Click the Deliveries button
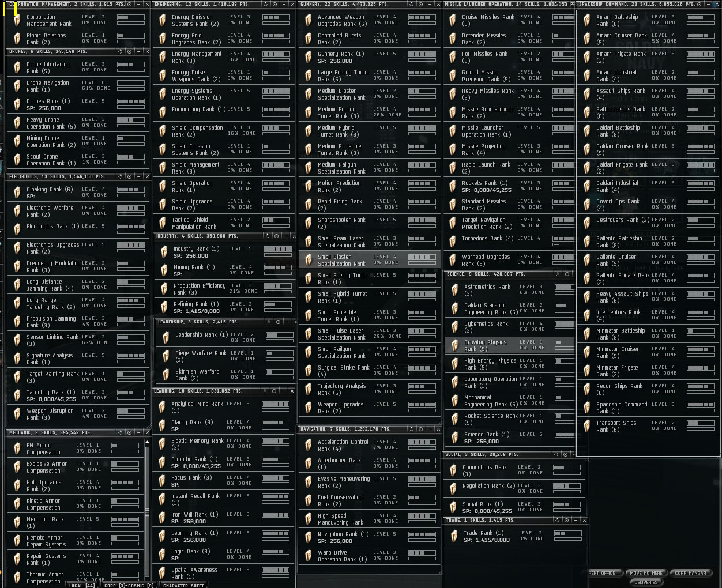The width and height of the screenshot is (722, 588). tap(646, 582)
